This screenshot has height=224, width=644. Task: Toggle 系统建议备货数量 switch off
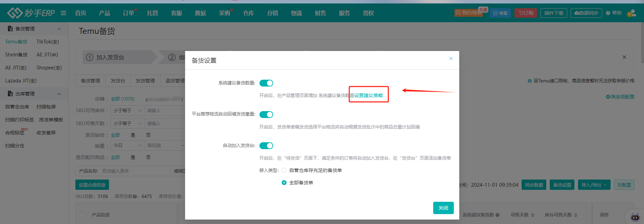click(x=266, y=83)
